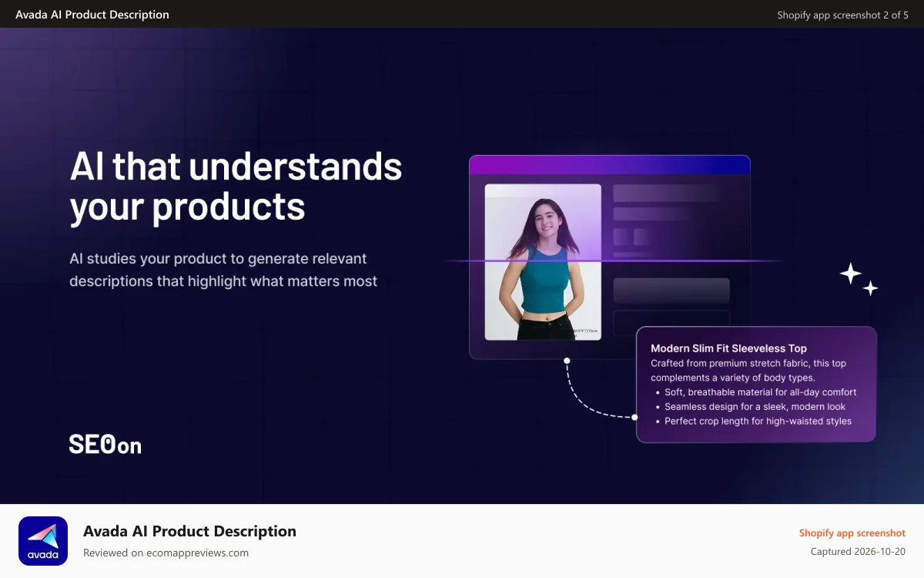Click the SEOon logo
The width and height of the screenshot is (924, 578).
[105, 444]
